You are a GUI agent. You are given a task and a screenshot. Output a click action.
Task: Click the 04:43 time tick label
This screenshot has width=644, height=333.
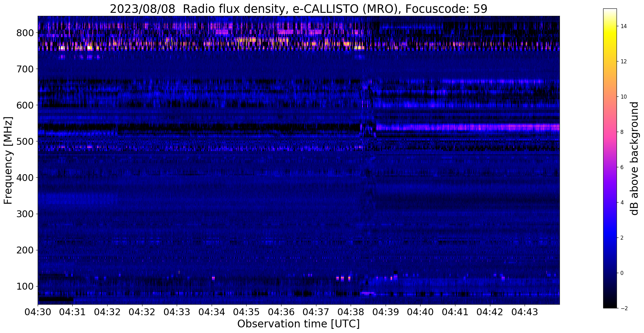[x=525, y=312]
